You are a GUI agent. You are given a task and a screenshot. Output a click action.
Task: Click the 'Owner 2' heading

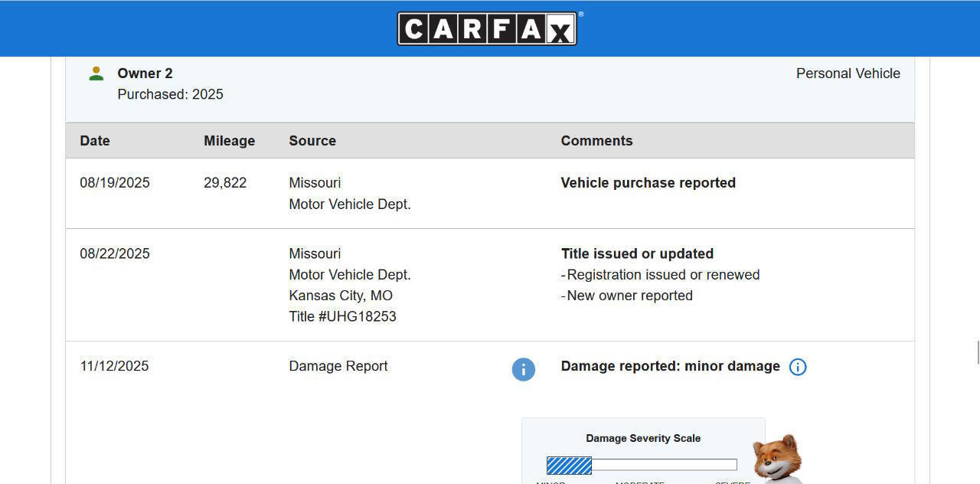145,74
